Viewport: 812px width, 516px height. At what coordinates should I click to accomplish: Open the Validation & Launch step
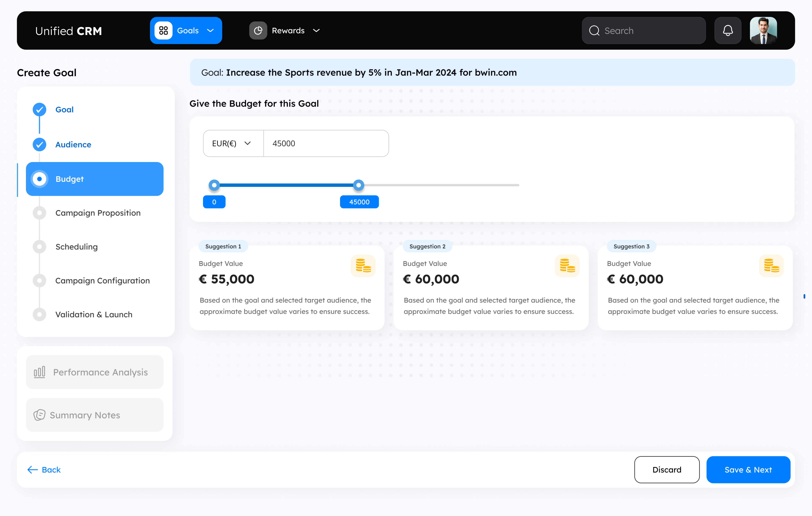point(94,315)
